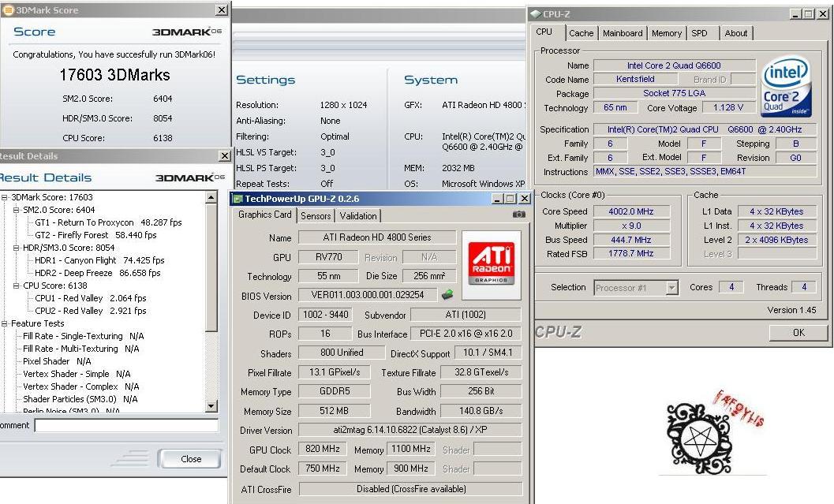The height and width of the screenshot is (504, 834).
Task: Collapse the CPU Score tree node
Action: [x=16, y=286]
